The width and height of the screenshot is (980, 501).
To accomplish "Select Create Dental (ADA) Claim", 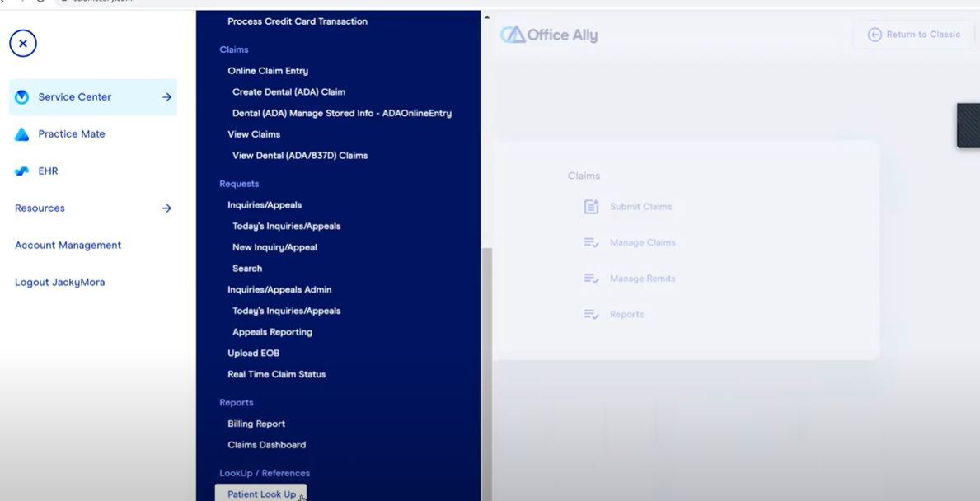I will (x=288, y=91).
